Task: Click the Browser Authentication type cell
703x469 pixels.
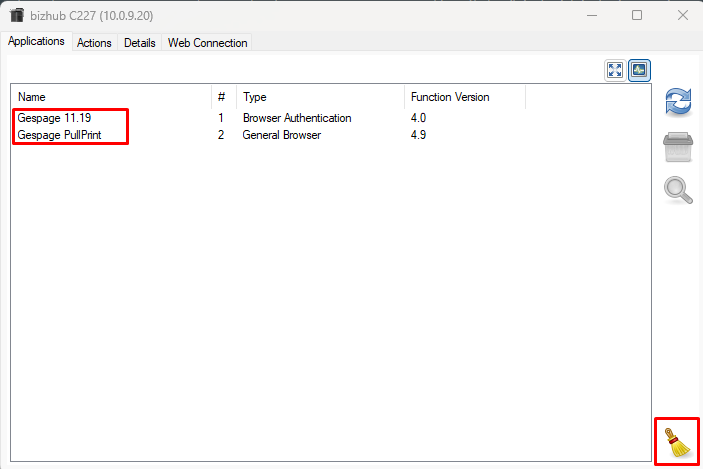Action: click(x=297, y=118)
